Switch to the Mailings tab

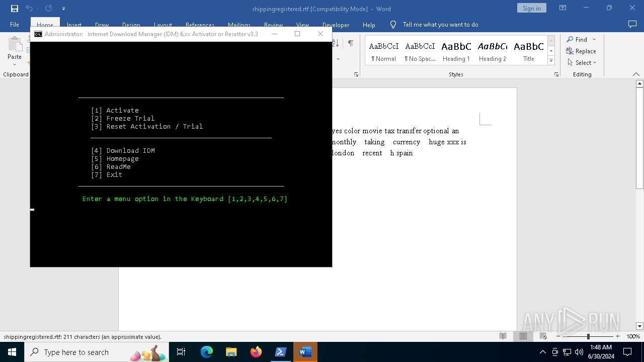[x=239, y=25]
